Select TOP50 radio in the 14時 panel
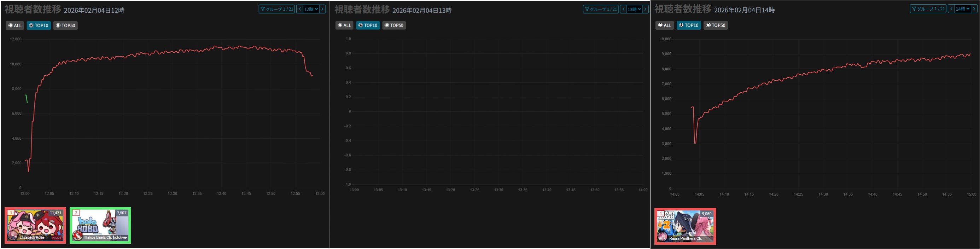The height and width of the screenshot is (249, 980). 716,25
